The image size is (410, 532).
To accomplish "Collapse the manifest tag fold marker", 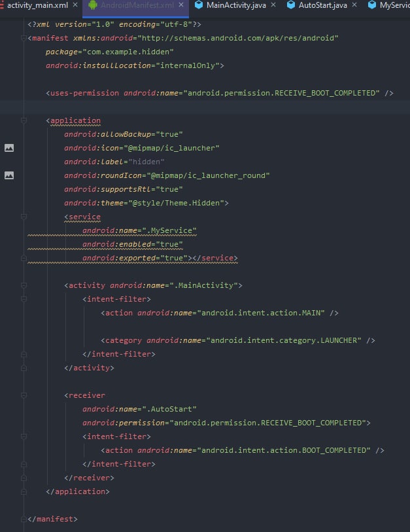I will tap(24, 38).
